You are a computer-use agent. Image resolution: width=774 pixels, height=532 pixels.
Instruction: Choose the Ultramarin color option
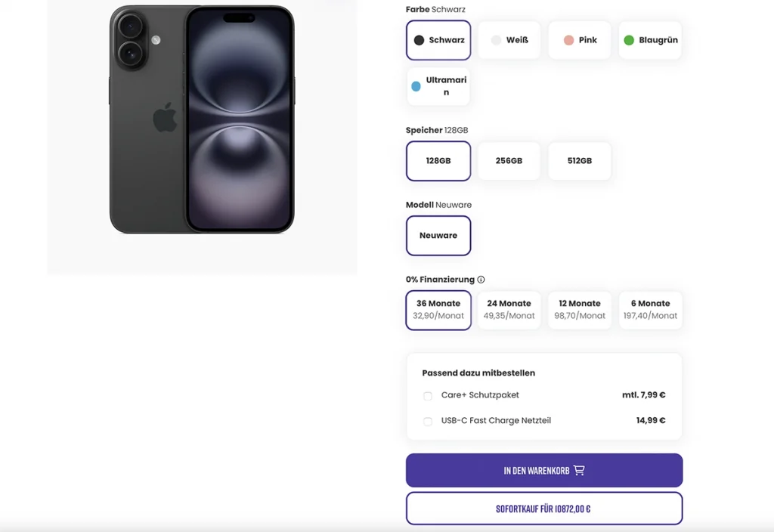pyautogui.click(x=438, y=86)
